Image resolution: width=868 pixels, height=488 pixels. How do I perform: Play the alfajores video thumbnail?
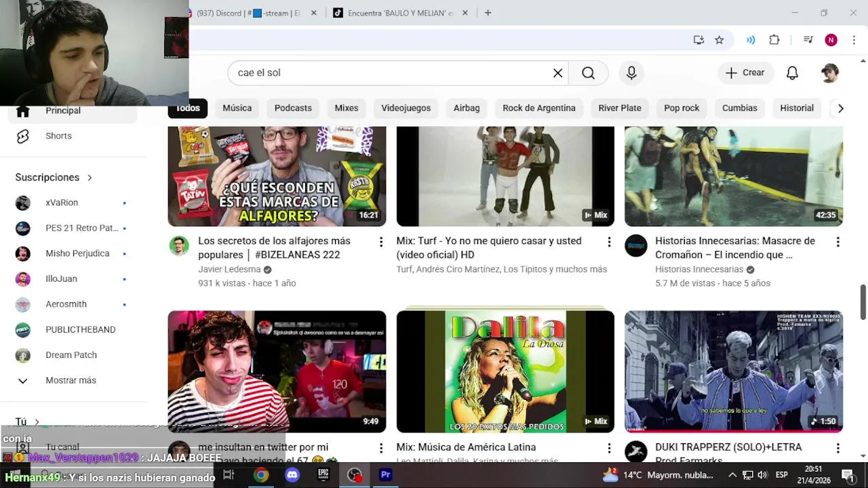[277, 176]
